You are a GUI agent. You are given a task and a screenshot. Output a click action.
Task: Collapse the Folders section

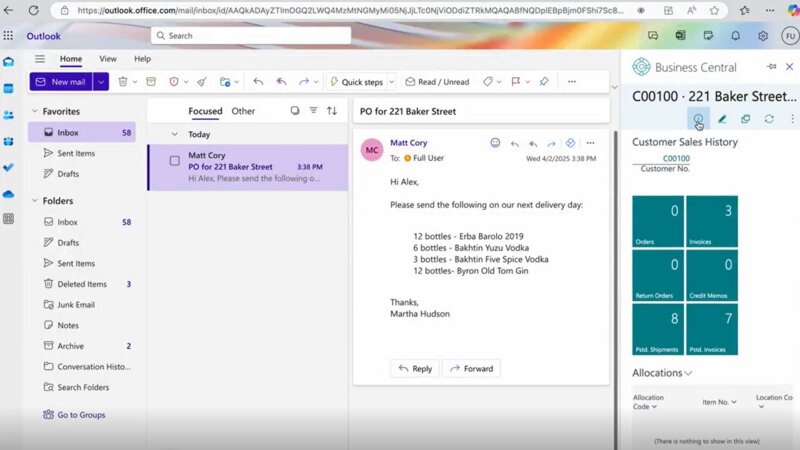(x=35, y=201)
